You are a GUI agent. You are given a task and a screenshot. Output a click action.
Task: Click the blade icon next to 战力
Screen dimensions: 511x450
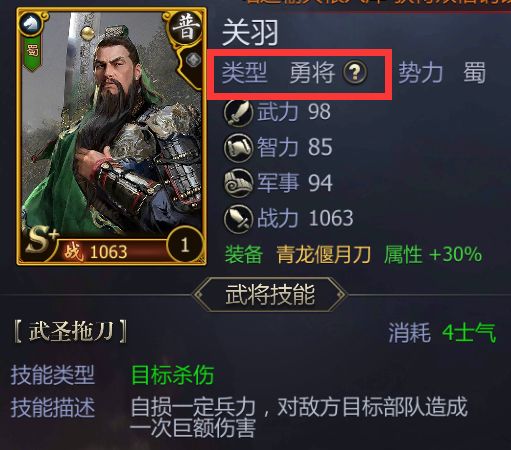[x=238, y=218]
